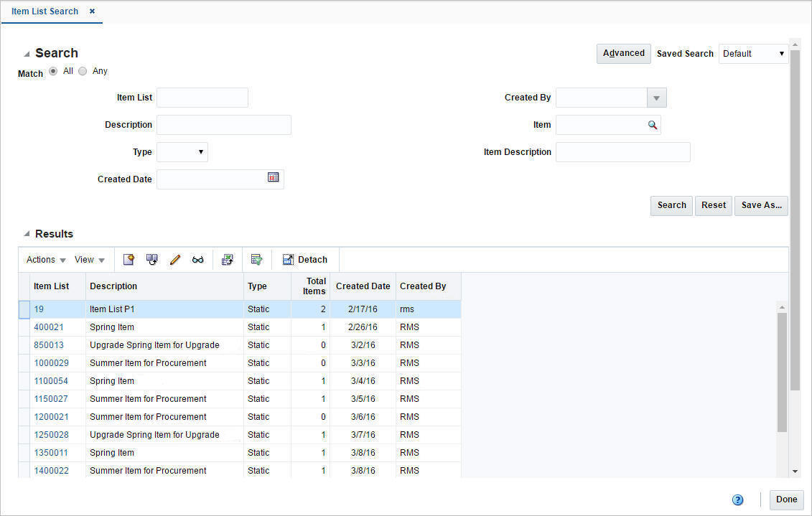Select the Match Any radio button
Screen dimensions: 812x516
[83, 71]
